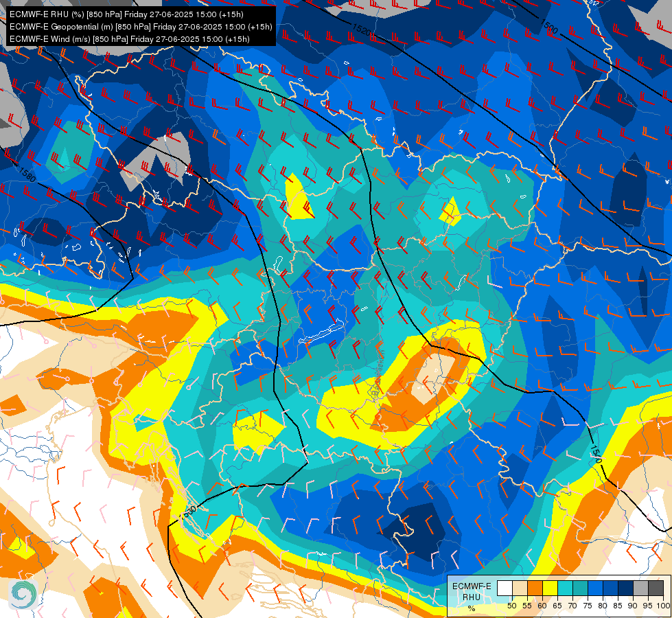Click the legend value 75

(588, 606)
